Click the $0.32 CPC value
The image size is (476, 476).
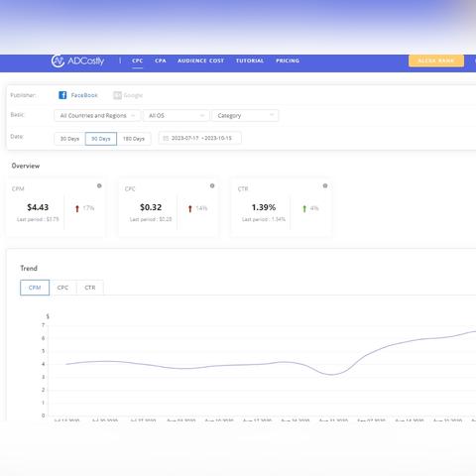click(x=151, y=207)
